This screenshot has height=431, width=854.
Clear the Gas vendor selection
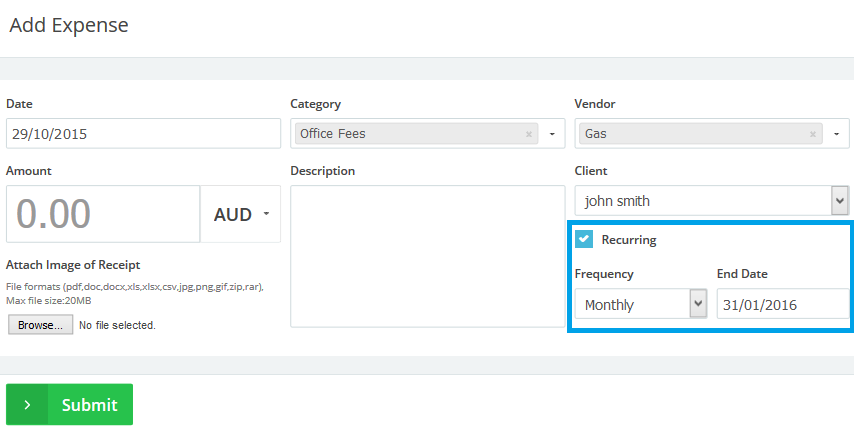[x=812, y=134]
